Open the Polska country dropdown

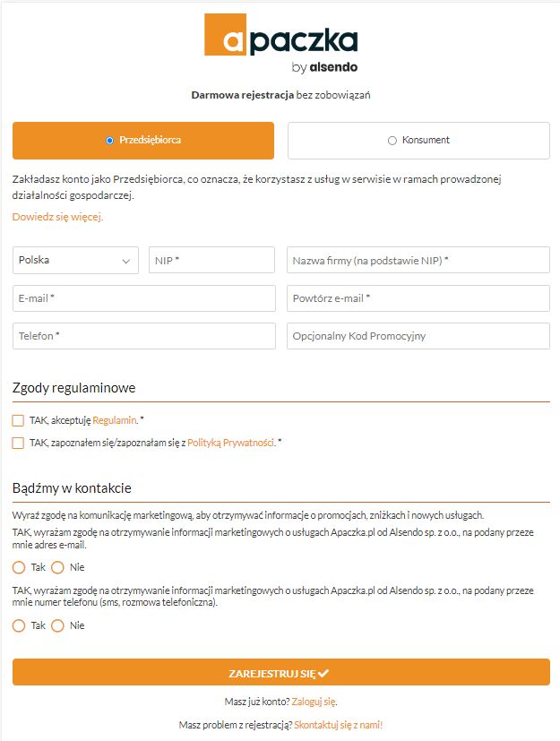coord(75,260)
